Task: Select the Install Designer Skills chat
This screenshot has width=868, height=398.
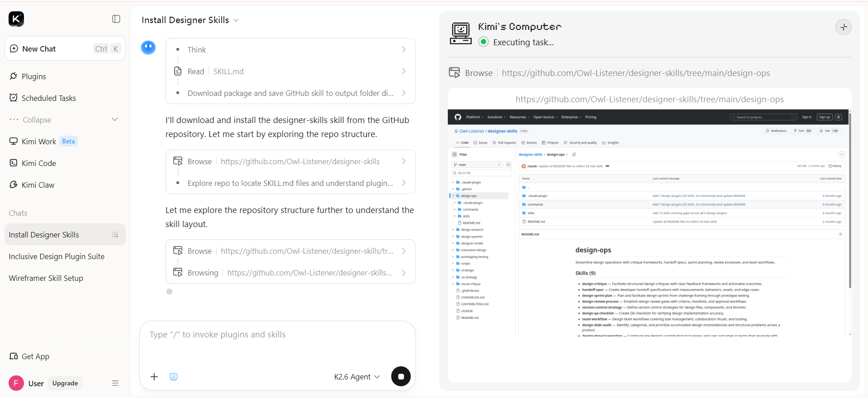Action: coord(65,235)
